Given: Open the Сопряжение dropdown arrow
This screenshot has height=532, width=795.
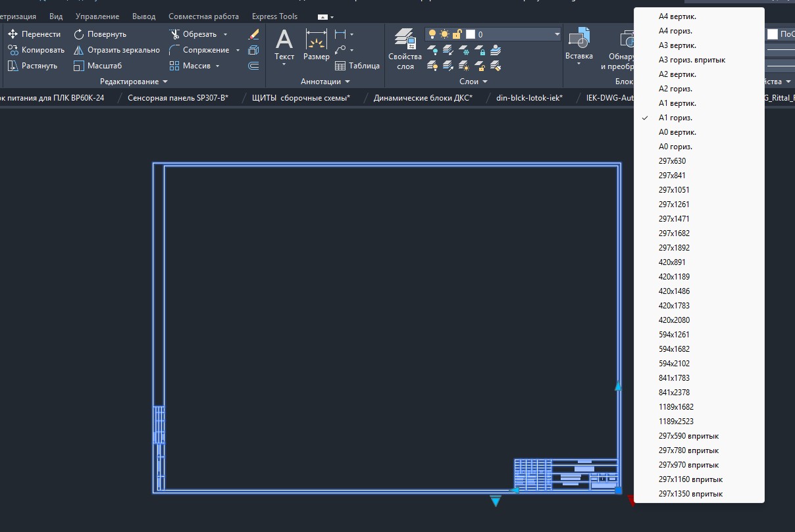Looking at the screenshot, I should (238, 50).
